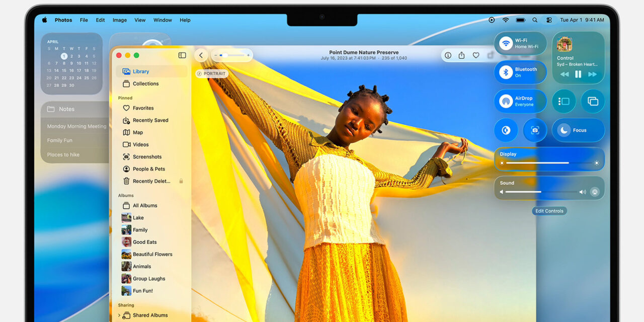Skip to next track
The image size is (644, 322).
pos(593,74)
